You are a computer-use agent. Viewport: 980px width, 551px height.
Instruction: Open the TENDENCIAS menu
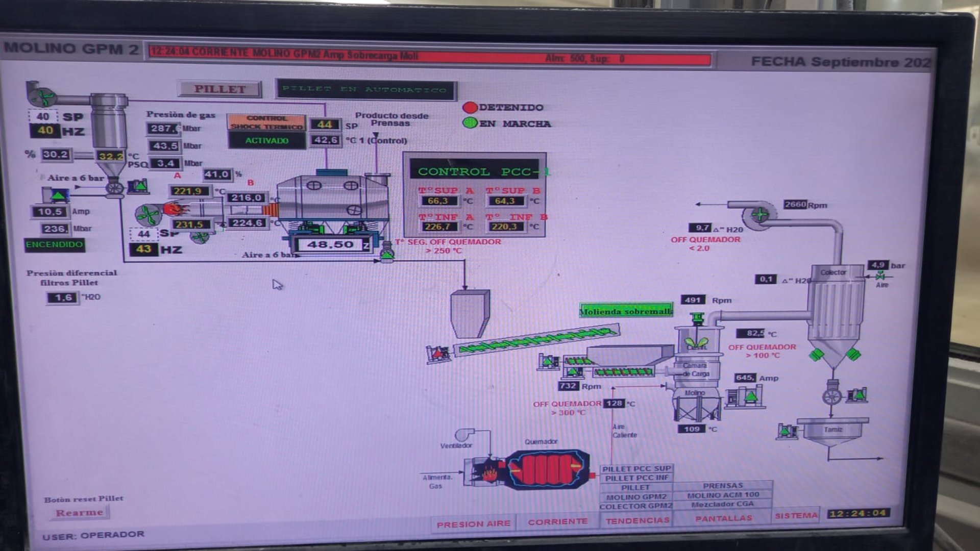(x=637, y=521)
